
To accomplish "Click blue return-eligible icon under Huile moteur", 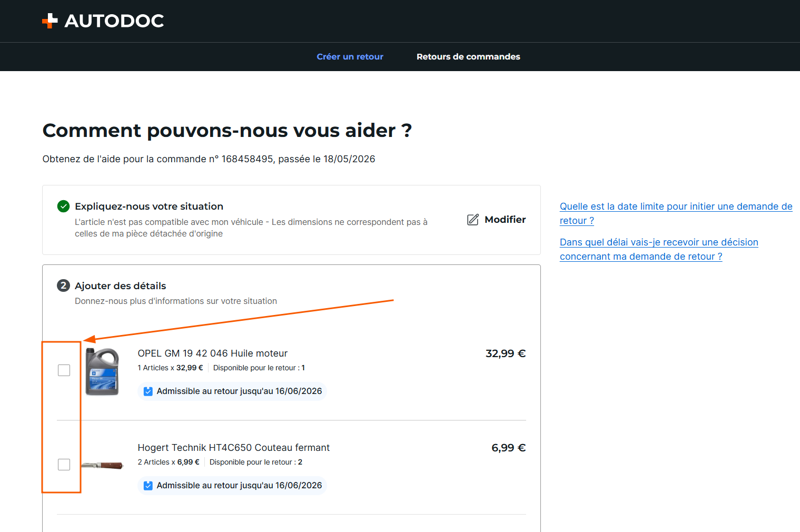I will (x=148, y=391).
